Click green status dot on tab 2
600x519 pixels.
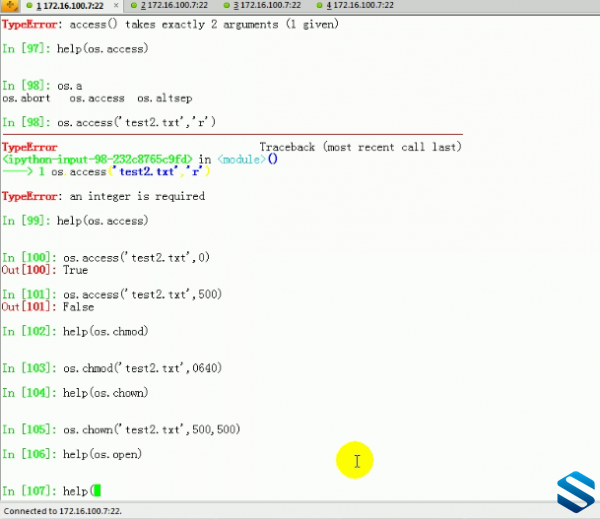(134, 5)
